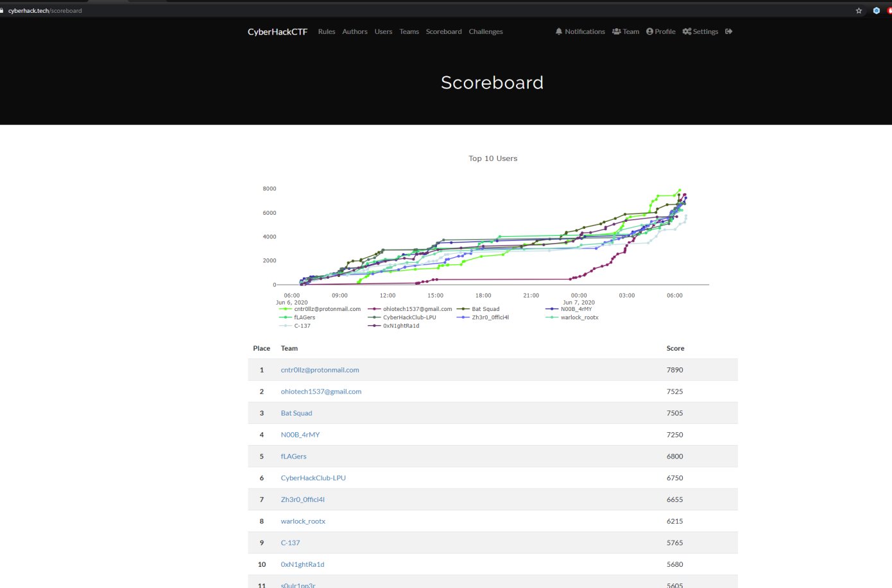The width and height of the screenshot is (892, 588).
Task: Open the Profile user-circle icon
Action: pyautogui.click(x=649, y=31)
